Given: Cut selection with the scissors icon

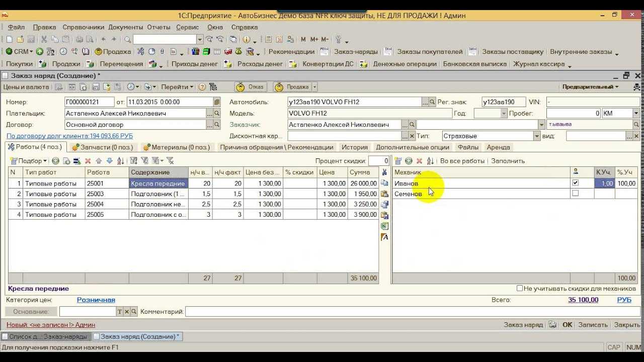Looking at the screenshot, I should coord(44,39).
